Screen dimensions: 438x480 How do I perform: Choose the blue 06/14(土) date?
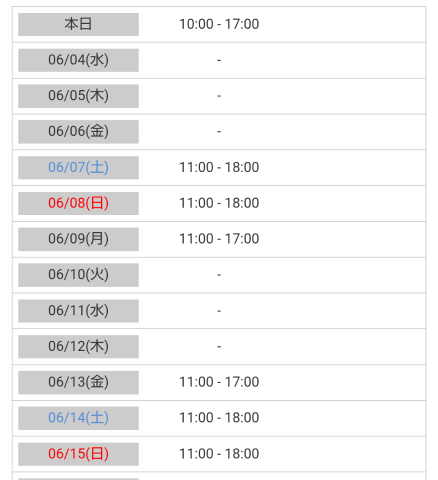[x=78, y=418]
